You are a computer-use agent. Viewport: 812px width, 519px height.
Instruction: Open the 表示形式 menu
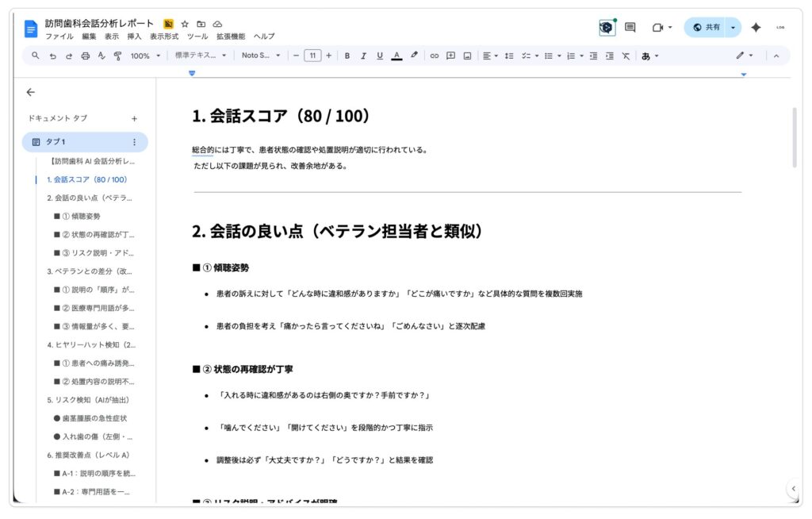(164, 37)
